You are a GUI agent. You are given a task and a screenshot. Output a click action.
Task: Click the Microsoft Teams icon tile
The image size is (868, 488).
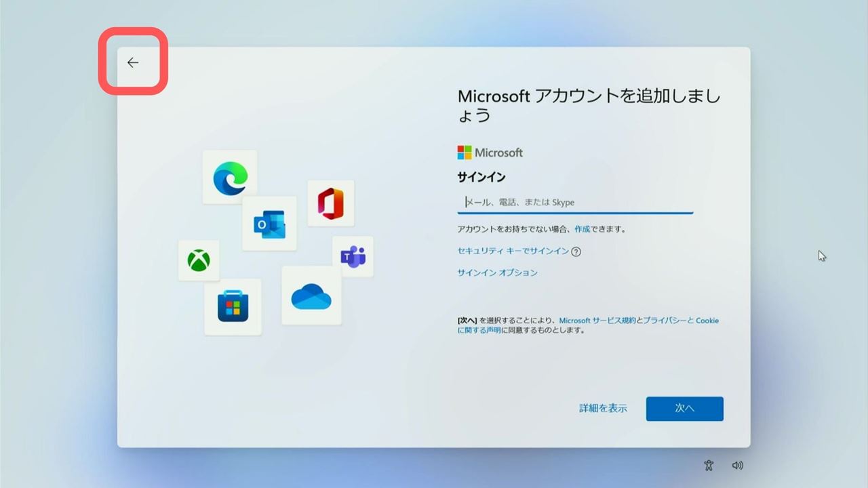353,256
